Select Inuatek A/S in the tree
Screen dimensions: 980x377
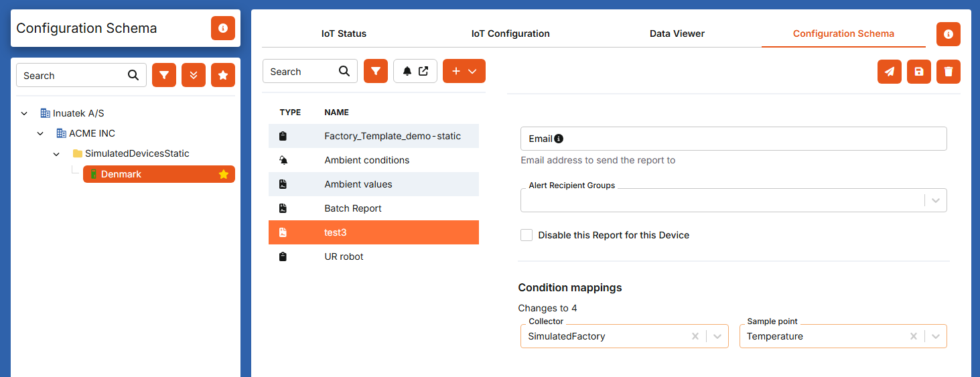(78, 113)
